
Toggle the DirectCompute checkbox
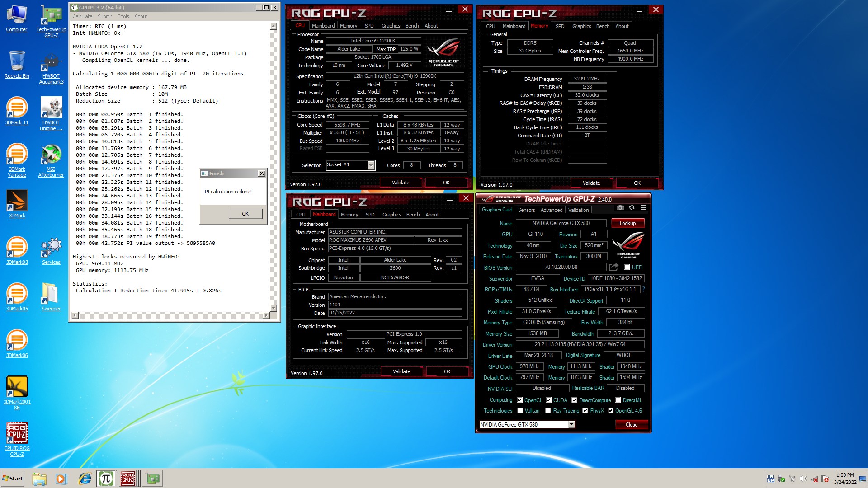574,400
